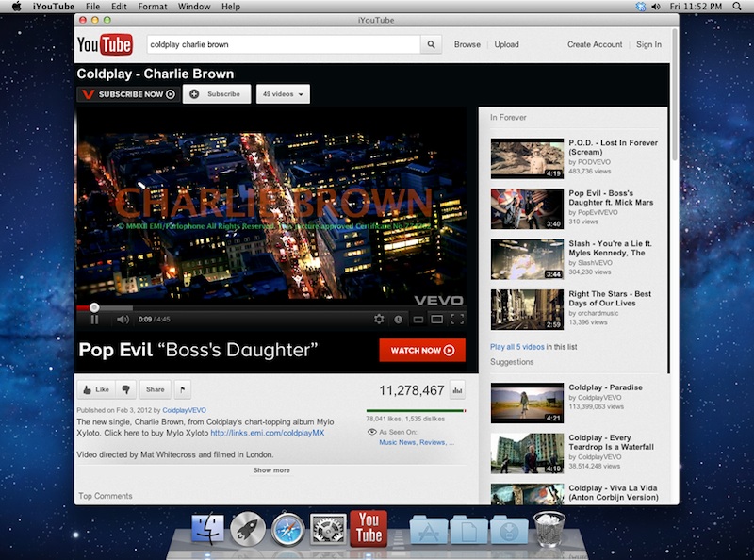The width and height of the screenshot is (754, 560).
Task: Open the video quality settings gear
Action: coord(379,320)
